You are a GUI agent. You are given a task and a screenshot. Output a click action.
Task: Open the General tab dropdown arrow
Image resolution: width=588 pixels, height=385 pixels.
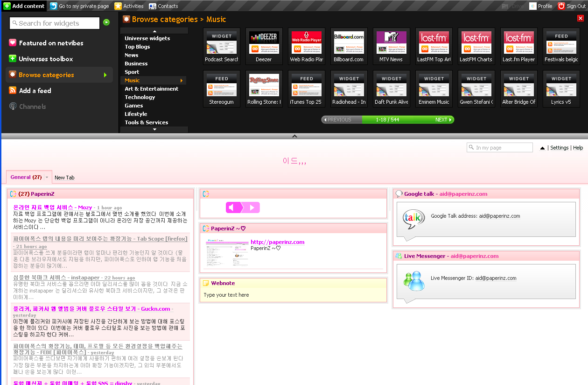click(47, 178)
